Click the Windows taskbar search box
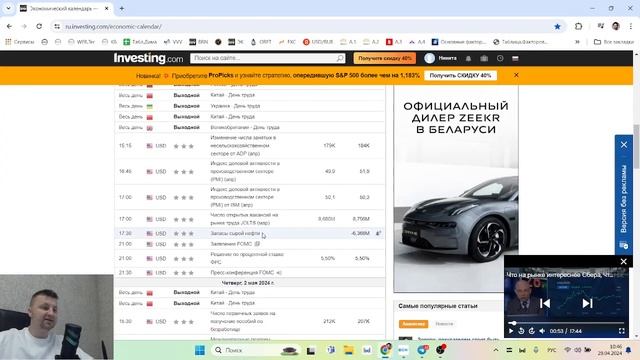 257,350
